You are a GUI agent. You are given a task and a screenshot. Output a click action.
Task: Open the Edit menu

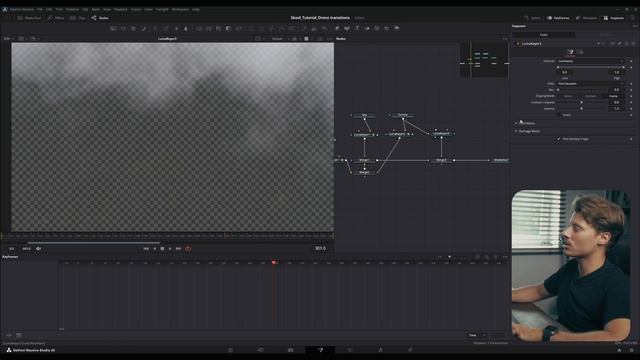pyautogui.click(x=49, y=9)
